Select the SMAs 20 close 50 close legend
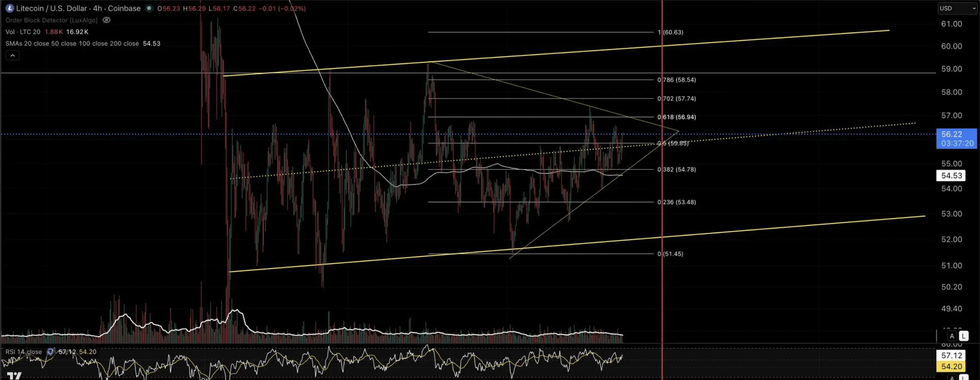This screenshot has height=380, width=980. (x=72, y=43)
